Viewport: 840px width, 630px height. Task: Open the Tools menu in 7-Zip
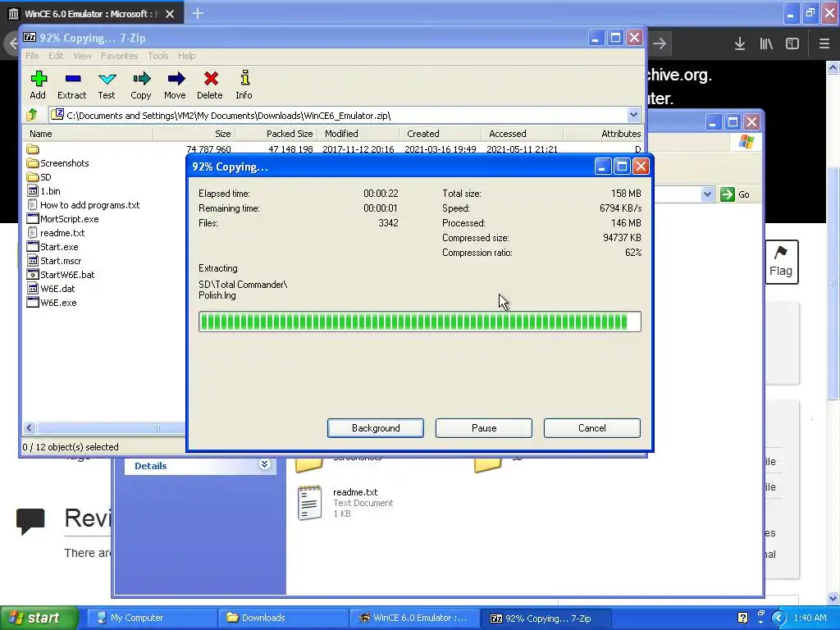click(x=158, y=56)
